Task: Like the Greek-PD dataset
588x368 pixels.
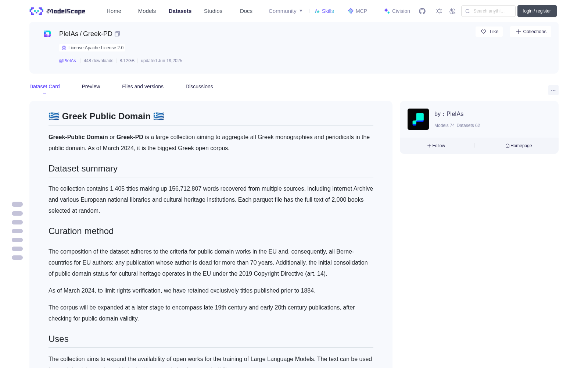Action: [489, 32]
